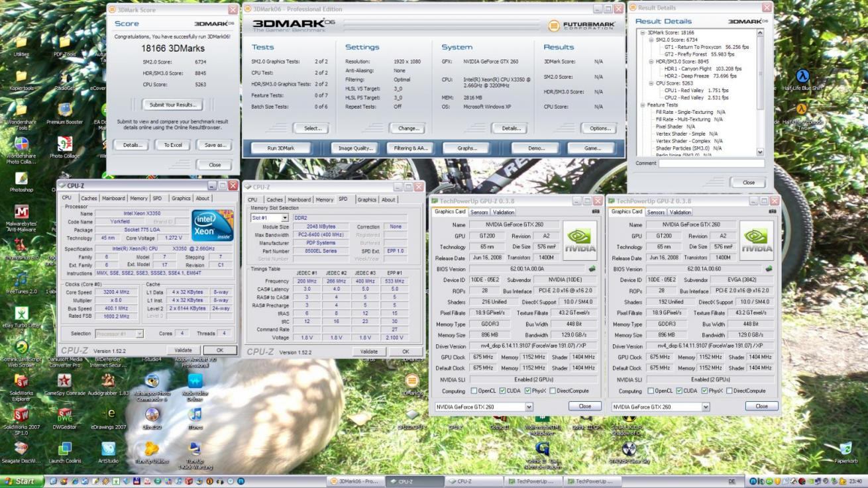Enable OpenCL checkbox in left GPU-Z
868x488 pixels.
(474, 391)
